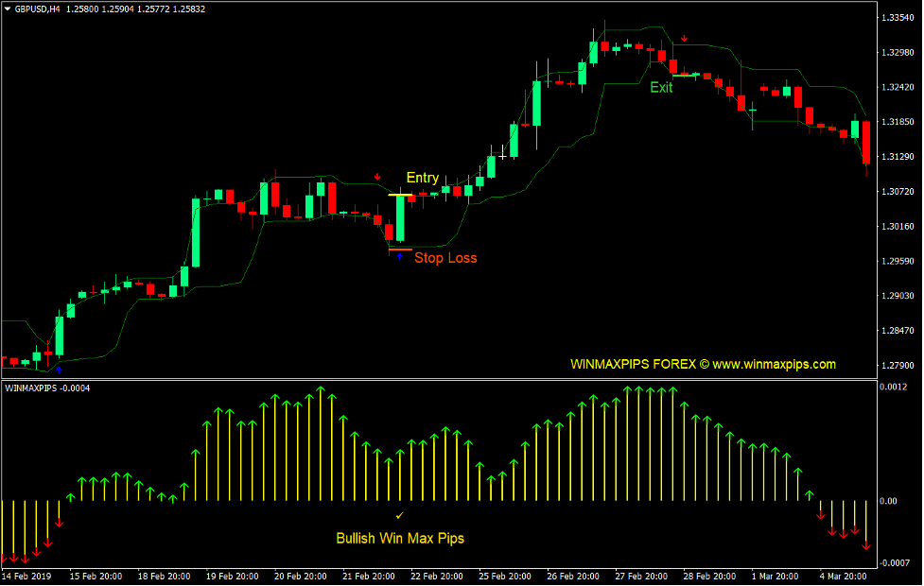
Task: Click the red sell arrow above Entry candle
Action: 378,175
